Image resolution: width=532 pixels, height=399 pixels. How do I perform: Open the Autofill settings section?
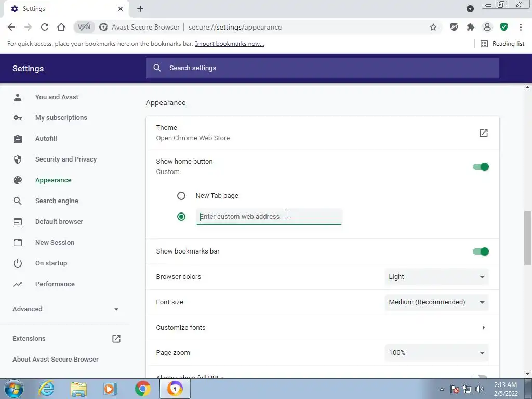(x=46, y=138)
